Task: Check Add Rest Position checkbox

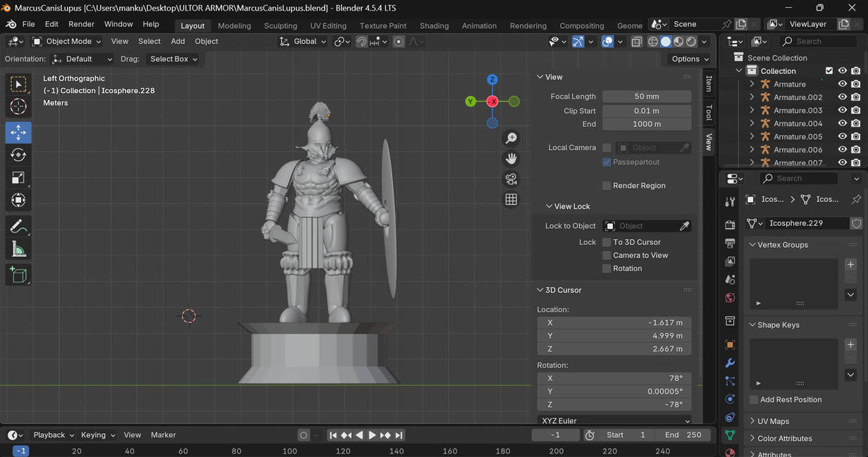Action: pos(754,400)
